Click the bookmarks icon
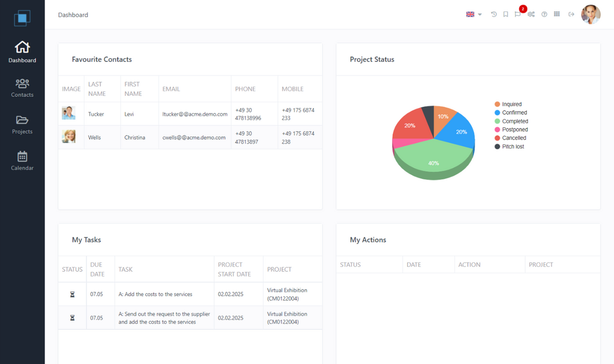Image resolution: width=614 pixels, height=364 pixels. [x=507, y=14]
